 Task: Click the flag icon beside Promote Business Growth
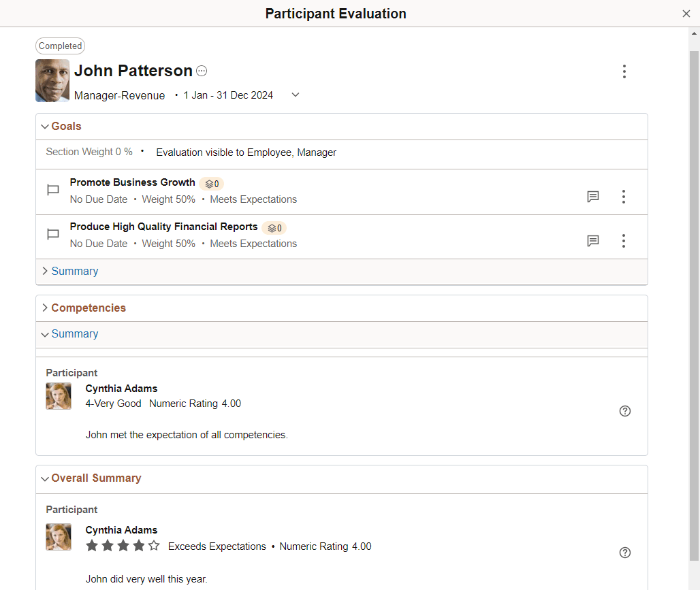52,191
